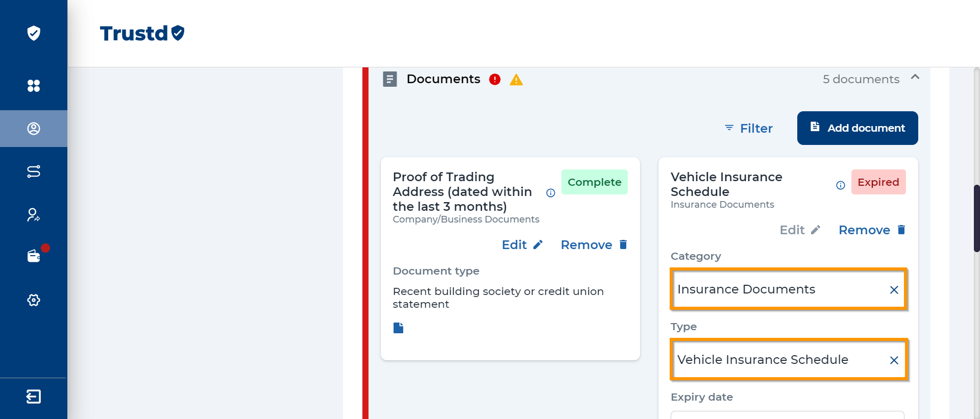
Task: Clear the Insurance Documents category selection
Action: pos(894,290)
